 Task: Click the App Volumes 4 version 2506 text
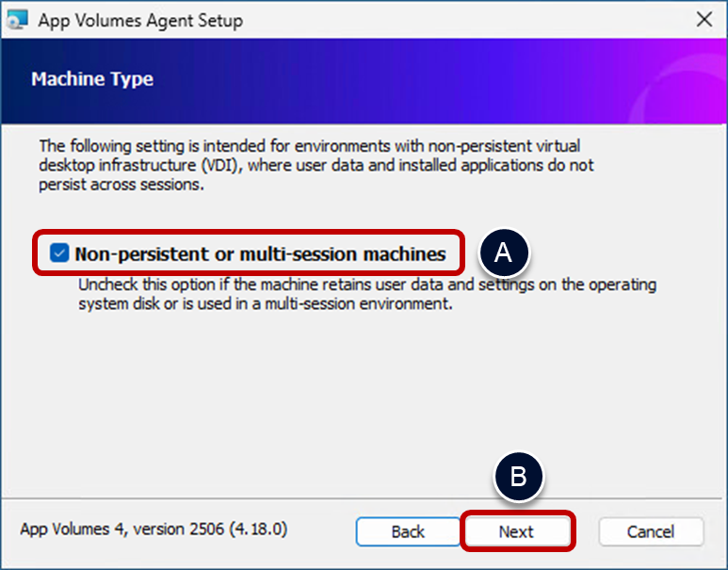pos(122,529)
